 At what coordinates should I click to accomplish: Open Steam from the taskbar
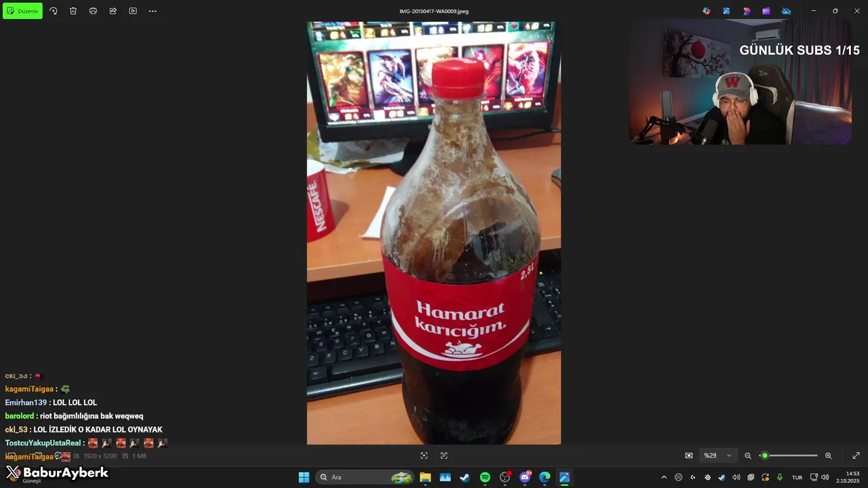(465, 477)
